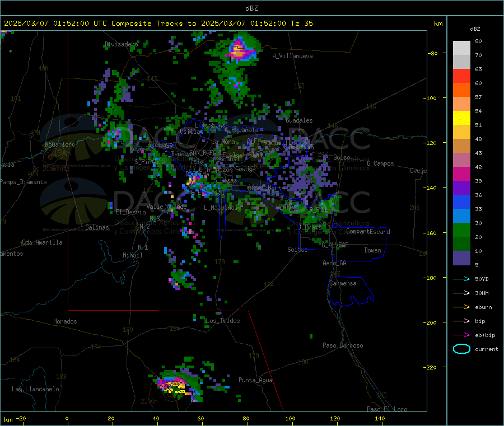Image resolution: width=504 pixels, height=426 pixels.
Task: Click the magenta eb+bip arrow icon
Action: (x=461, y=335)
